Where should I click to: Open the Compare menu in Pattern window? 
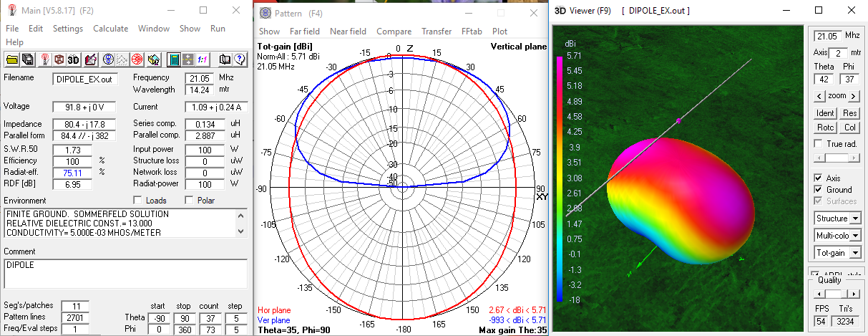tap(394, 32)
